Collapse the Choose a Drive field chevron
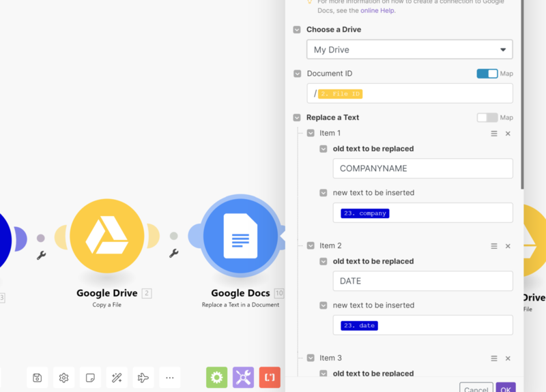The height and width of the screenshot is (392, 546). coord(297,29)
